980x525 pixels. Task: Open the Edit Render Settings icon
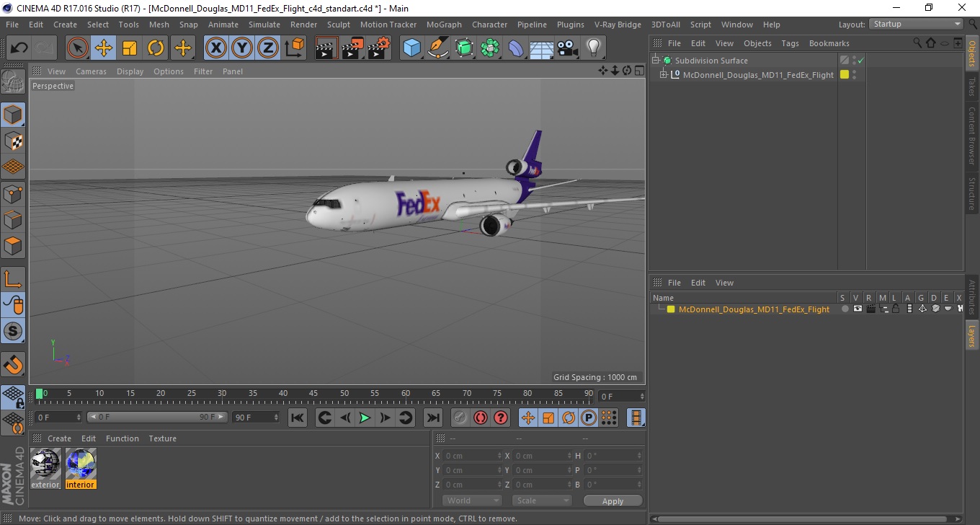(x=379, y=48)
